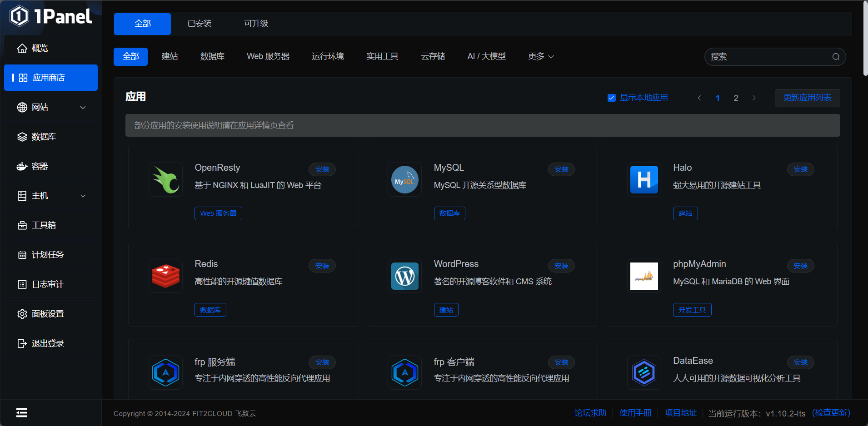Open the 更多 category dropdown
868x426 pixels.
coord(541,56)
